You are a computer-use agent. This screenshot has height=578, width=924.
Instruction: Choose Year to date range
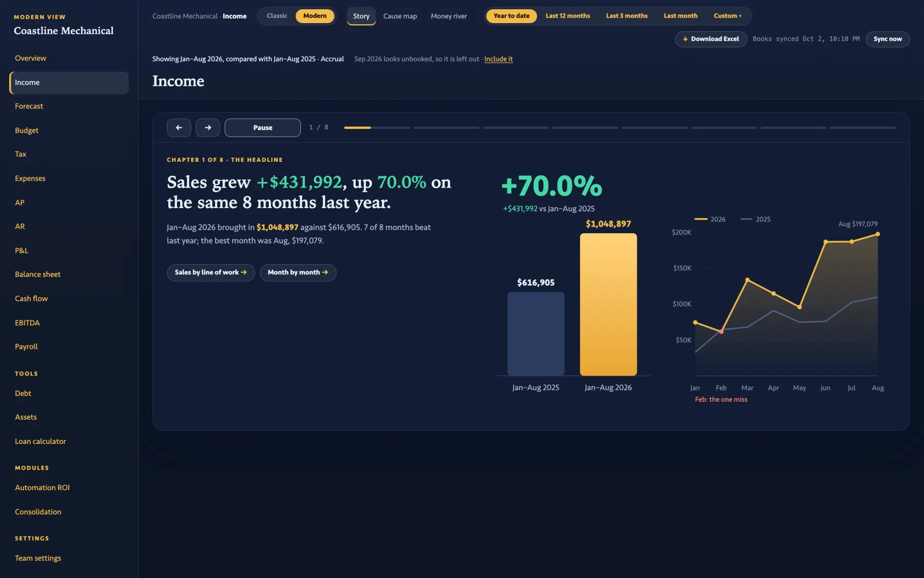pyautogui.click(x=511, y=16)
